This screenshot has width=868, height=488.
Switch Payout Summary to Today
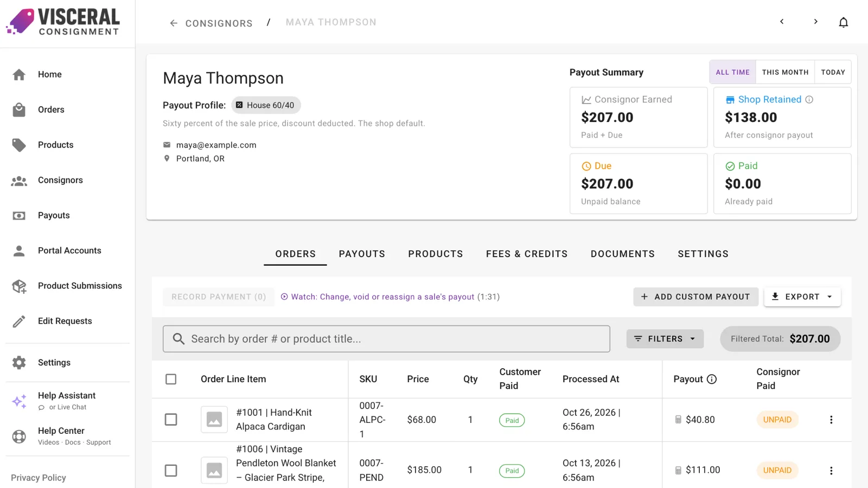tap(833, 72)
